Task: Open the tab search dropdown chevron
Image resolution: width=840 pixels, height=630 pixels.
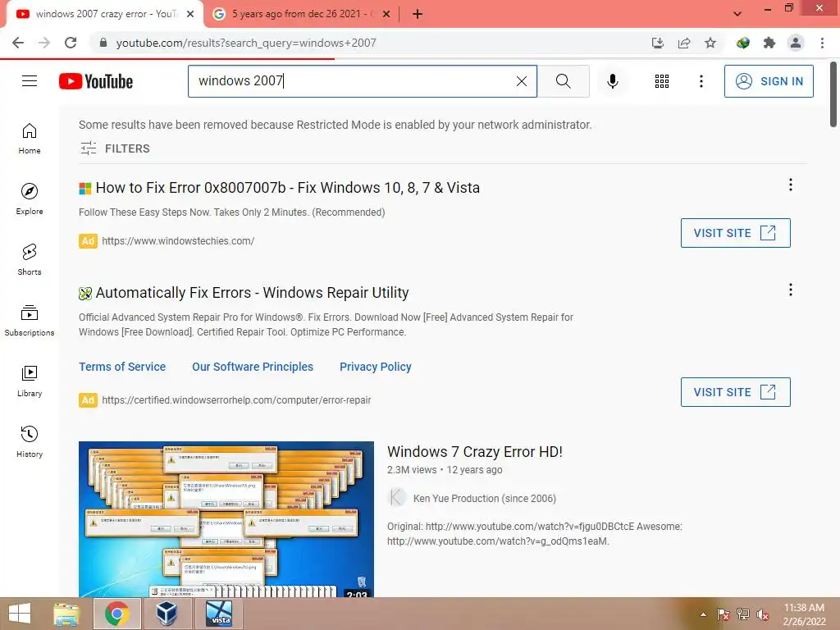Action: 737,14
